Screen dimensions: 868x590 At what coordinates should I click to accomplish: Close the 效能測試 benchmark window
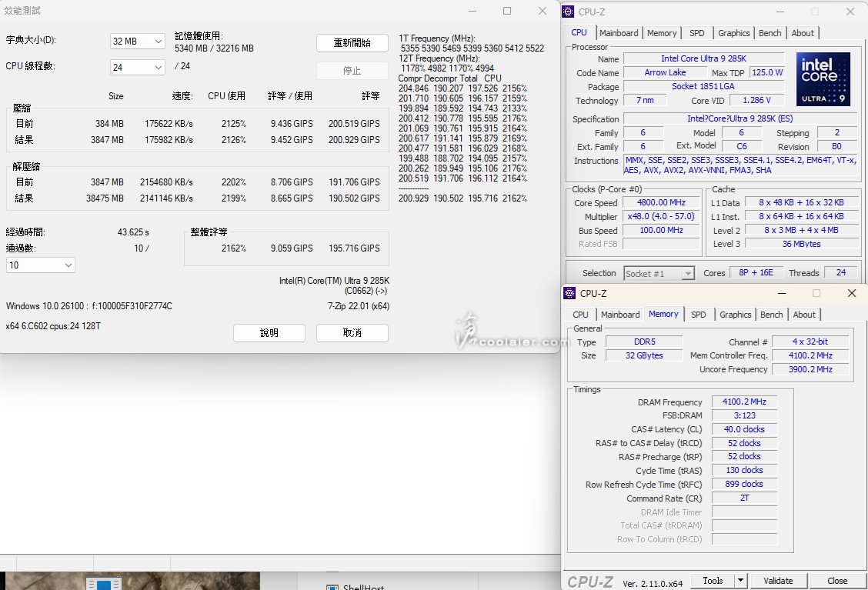tap(542, 11)
